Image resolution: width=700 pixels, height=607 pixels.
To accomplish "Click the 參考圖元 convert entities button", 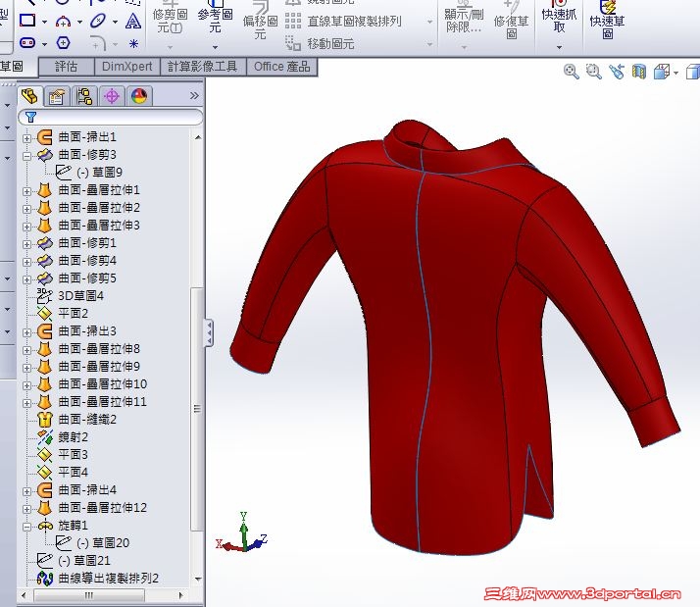I will (215, 19).
